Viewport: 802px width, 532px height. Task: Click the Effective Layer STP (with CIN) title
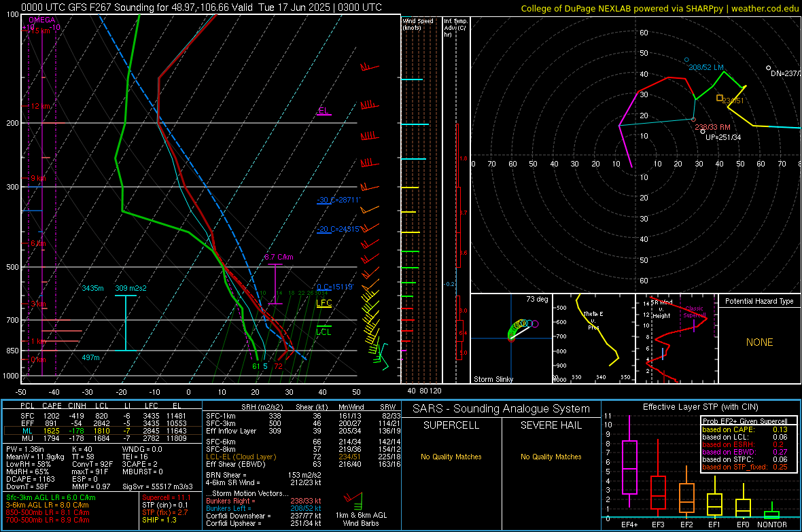click(x=700, y=407)
